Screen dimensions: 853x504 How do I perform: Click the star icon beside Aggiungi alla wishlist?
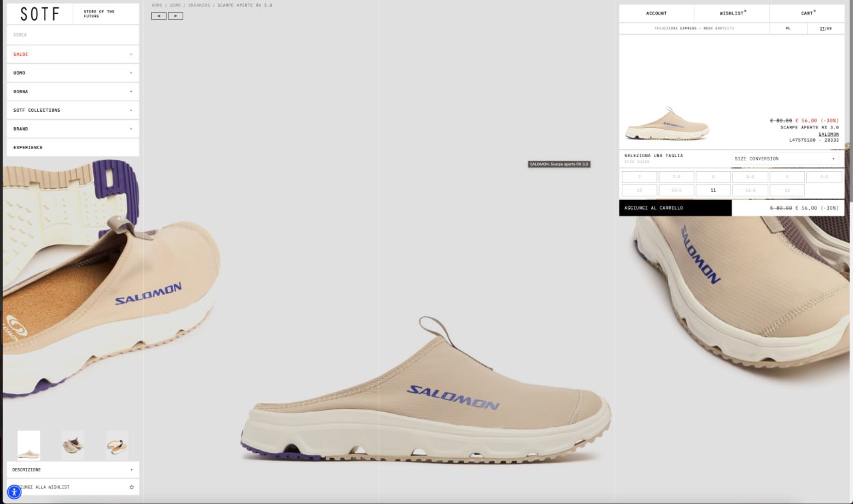131,487
